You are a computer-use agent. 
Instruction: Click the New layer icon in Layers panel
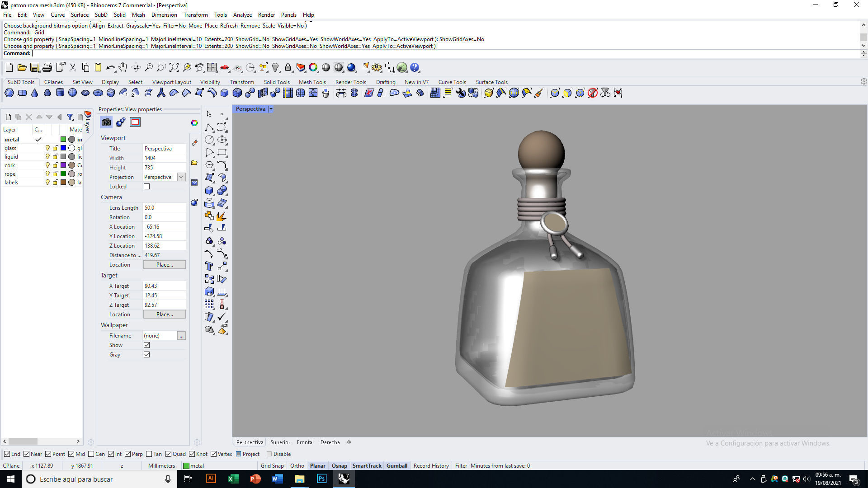(8, 117)
